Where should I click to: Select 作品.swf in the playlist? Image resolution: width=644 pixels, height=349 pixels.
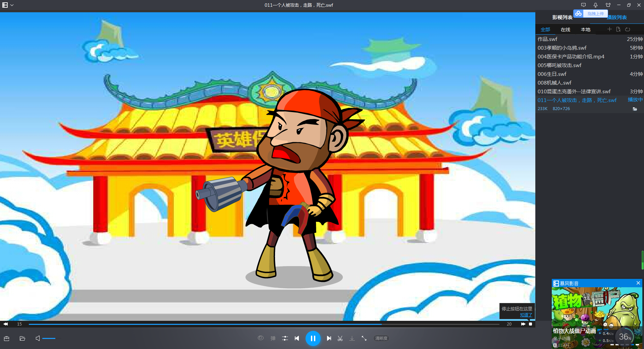click(x=590, y=39)
